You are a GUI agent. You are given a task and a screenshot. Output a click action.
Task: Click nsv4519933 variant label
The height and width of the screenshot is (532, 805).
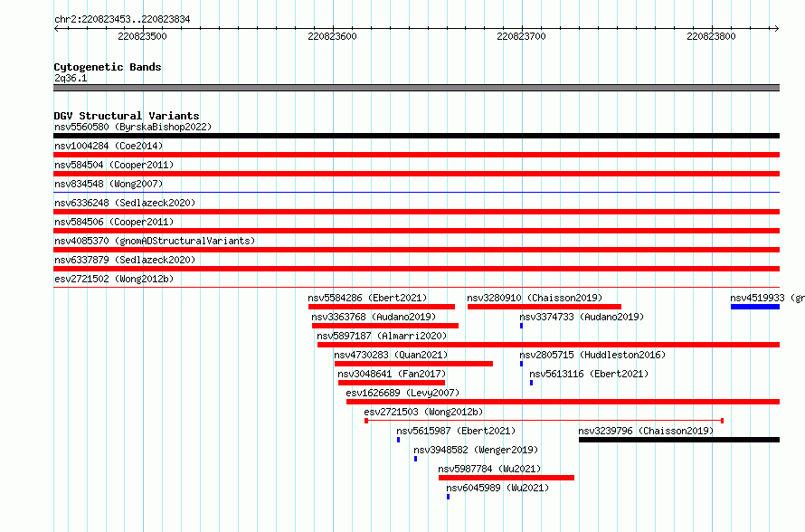coord(767,298)
